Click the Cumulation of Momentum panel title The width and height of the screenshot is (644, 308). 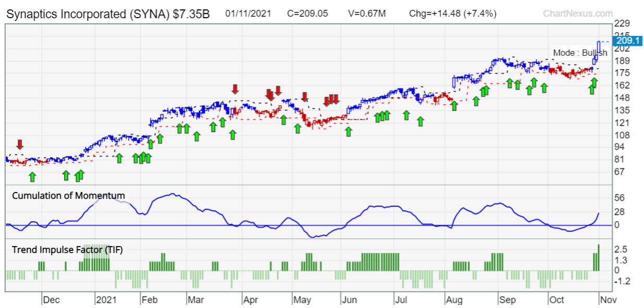pyautogui.click(x=68, y=196)
